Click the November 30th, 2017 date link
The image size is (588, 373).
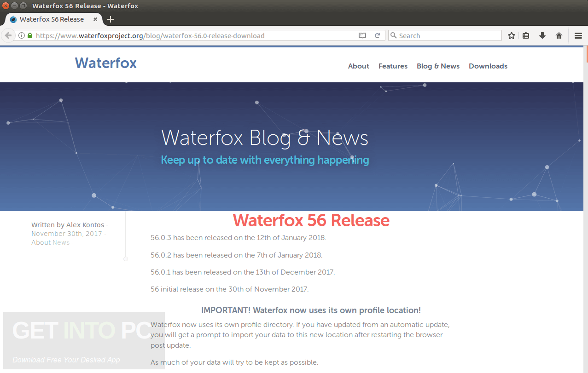pyautogui.click(x=67, y=234)
